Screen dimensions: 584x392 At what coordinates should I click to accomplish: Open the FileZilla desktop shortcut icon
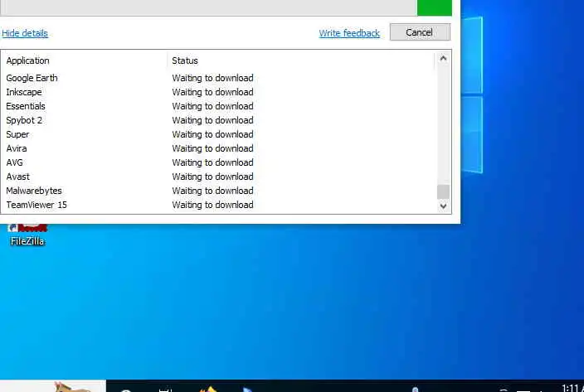coord(27,235)
